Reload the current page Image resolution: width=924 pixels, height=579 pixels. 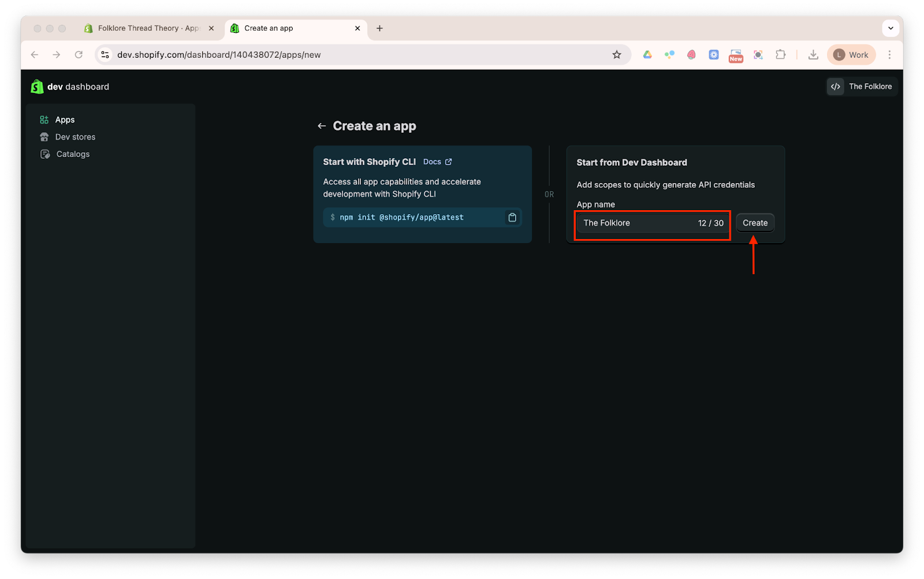coord(79,55)
